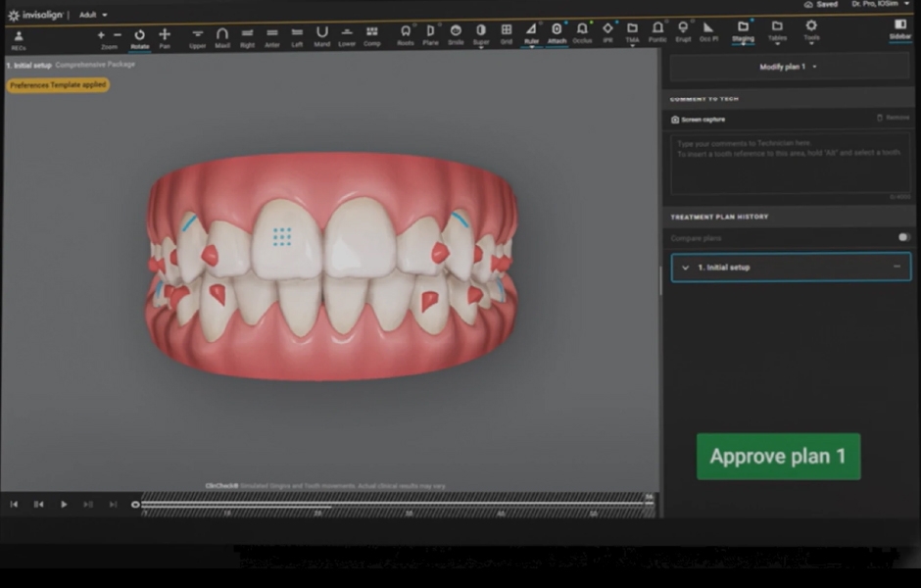Click the comments to Technician text box
921x588 pixels.
click(790, 164)
